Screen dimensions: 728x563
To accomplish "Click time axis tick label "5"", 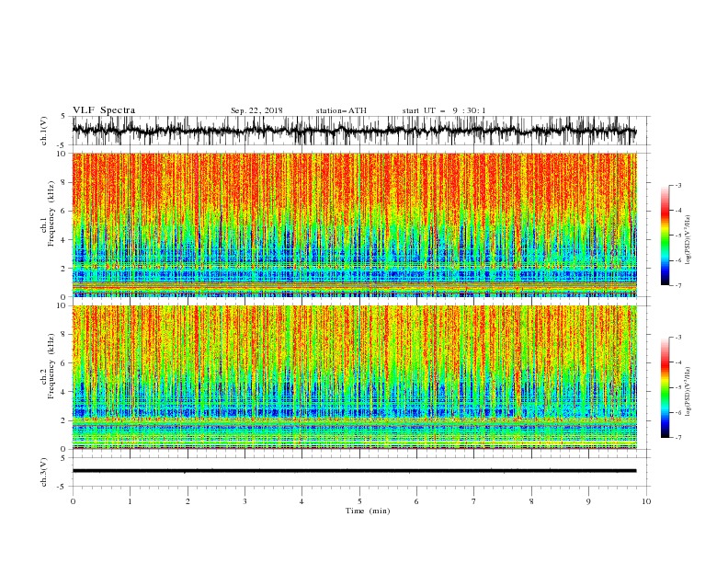I will 359,501.
